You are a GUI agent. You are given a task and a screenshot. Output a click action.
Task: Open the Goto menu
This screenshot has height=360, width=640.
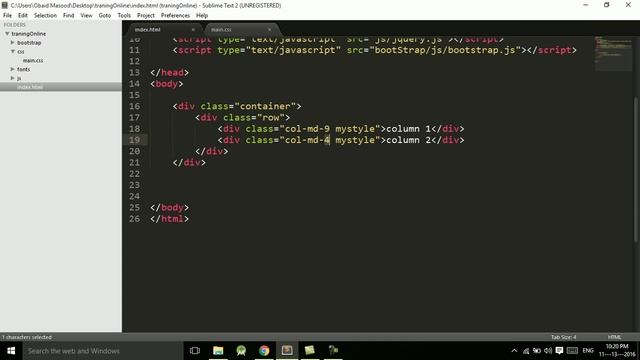coord(104,16)
